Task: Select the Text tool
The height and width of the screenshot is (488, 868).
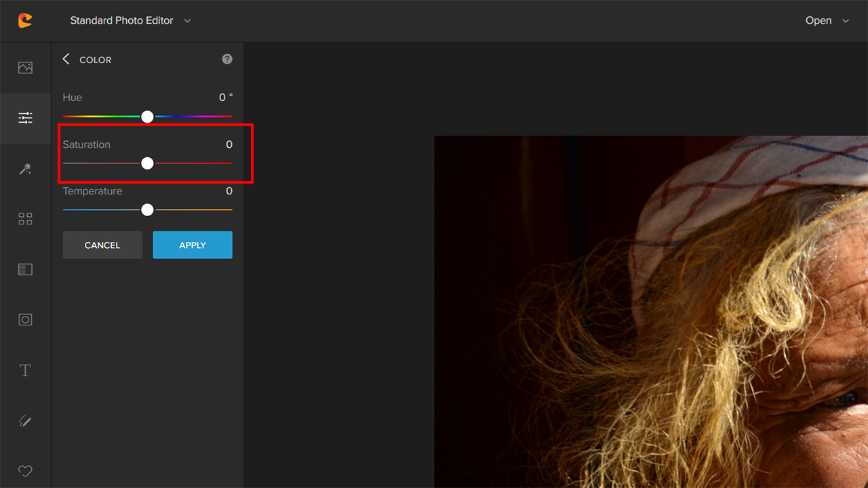Action: click(25, 370)
